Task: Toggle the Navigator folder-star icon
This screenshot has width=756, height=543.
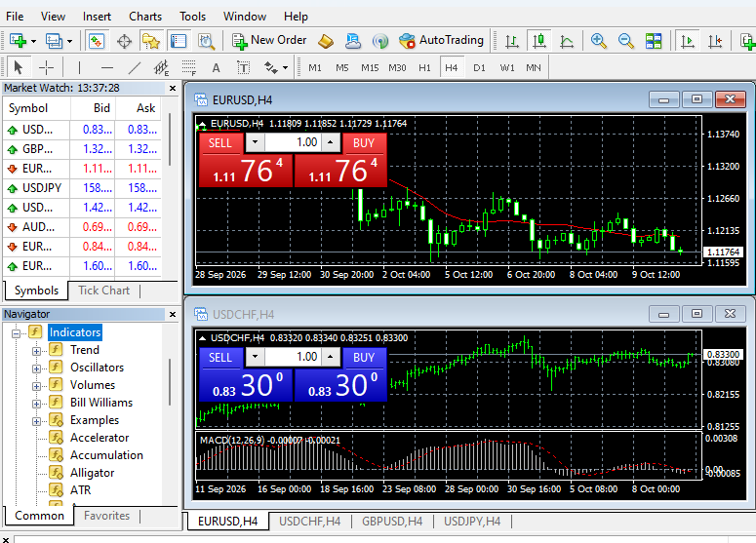Action: click(x=151, y=41)
